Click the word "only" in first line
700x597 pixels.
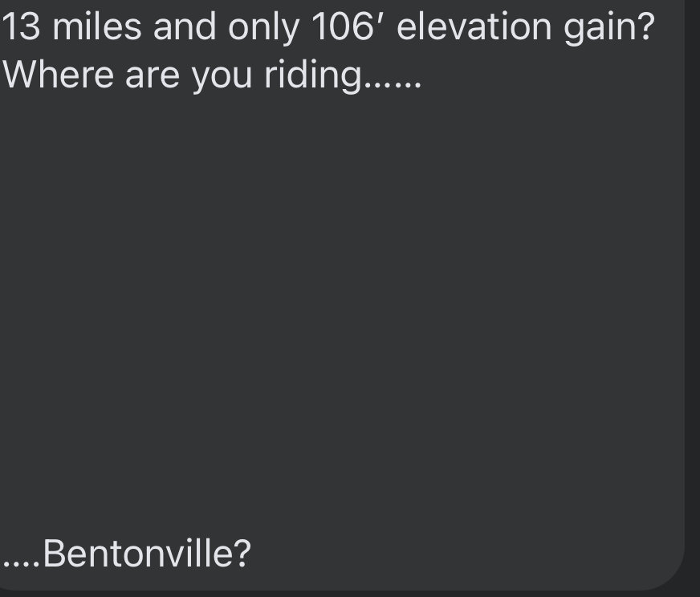point(263,28)
